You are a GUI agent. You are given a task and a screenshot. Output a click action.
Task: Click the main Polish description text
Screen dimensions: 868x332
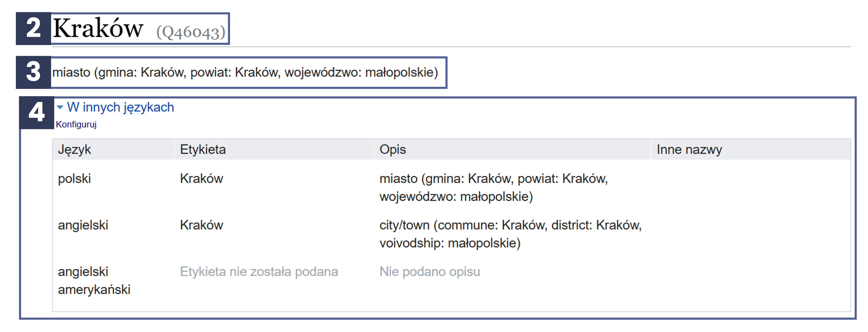tap(245, 72)
